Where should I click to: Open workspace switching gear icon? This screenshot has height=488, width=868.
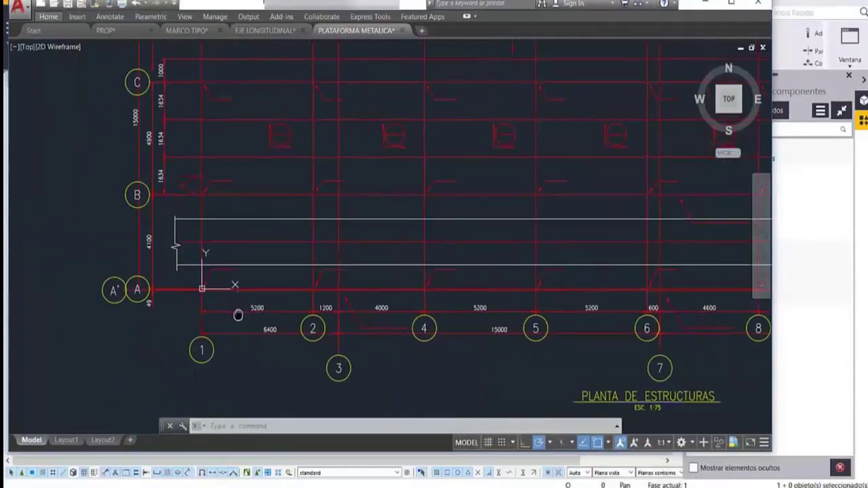[x=681, y=443]
